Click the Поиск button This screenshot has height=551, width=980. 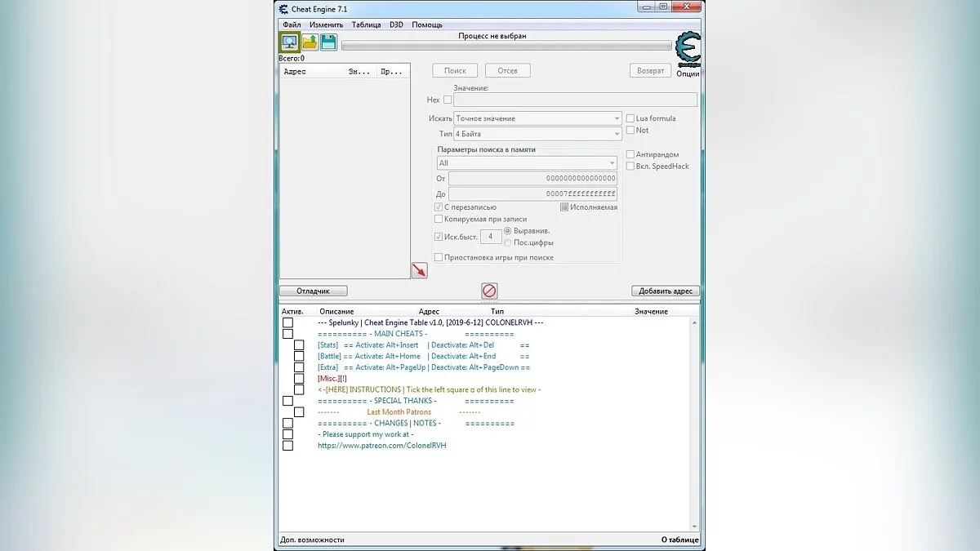[455, 71]
